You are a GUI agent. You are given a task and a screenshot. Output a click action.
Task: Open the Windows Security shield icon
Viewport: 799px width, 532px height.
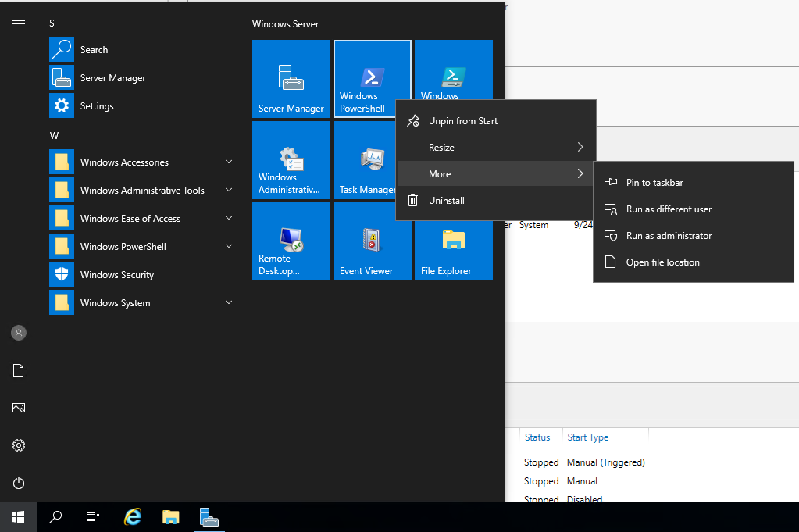tap(62, 274)
